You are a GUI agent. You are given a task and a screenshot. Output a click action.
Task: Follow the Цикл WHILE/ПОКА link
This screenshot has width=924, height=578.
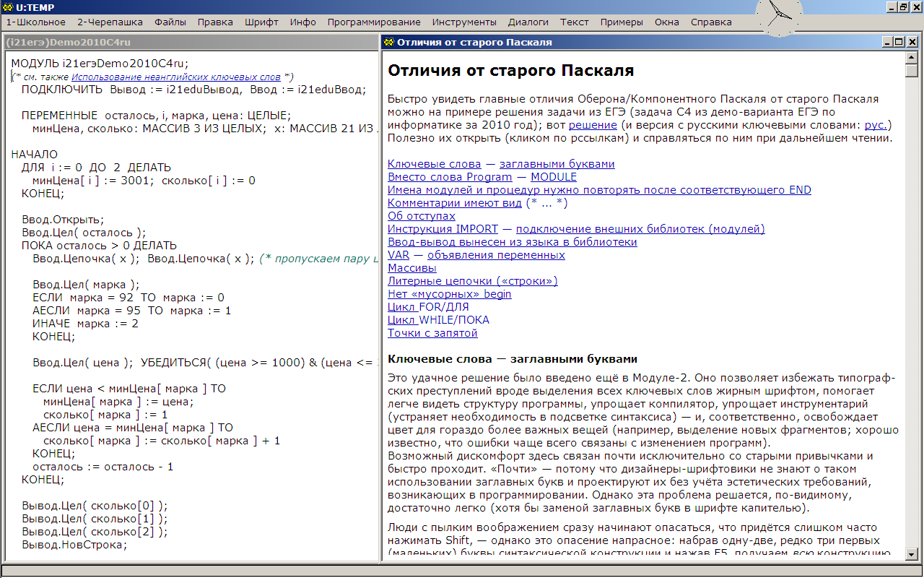point(438,320)
